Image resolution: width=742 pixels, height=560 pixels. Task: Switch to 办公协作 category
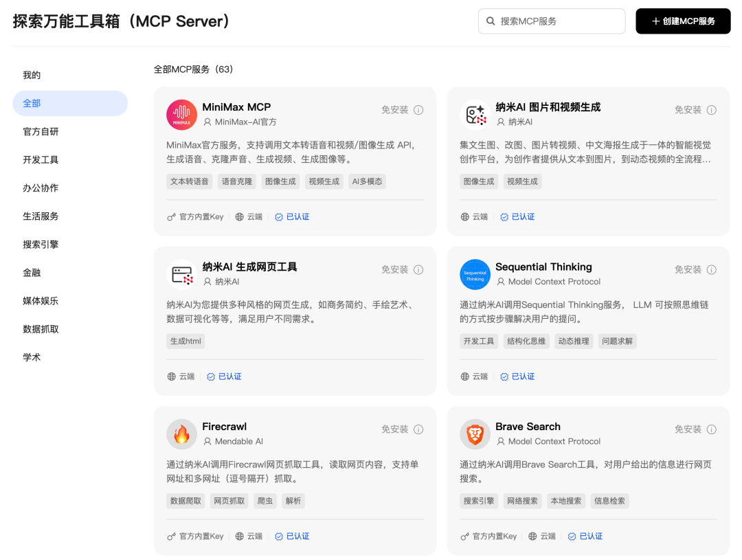point(70,188)
